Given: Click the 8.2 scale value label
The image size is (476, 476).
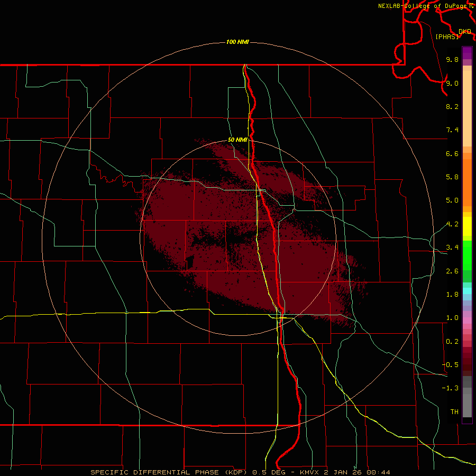Looking at the screenshot, I should click(452, 106).
